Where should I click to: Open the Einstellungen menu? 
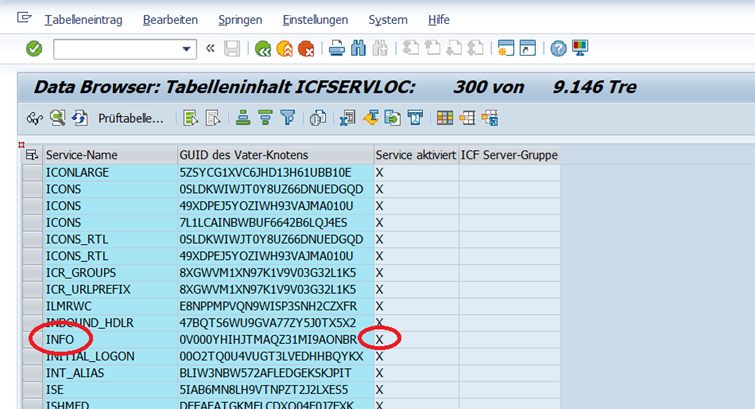click(315, 20)
